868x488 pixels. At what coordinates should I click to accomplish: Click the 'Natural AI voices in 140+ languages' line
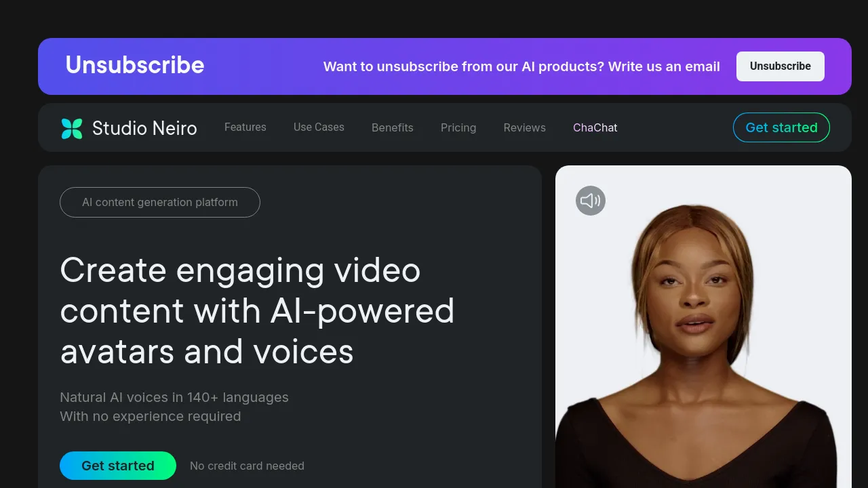tap(174, 397)
